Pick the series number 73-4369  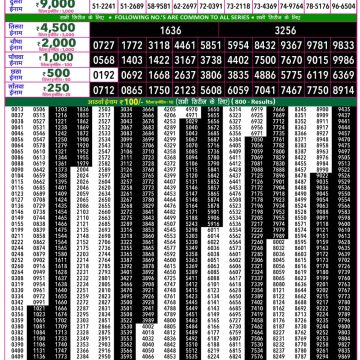point(265,6)
